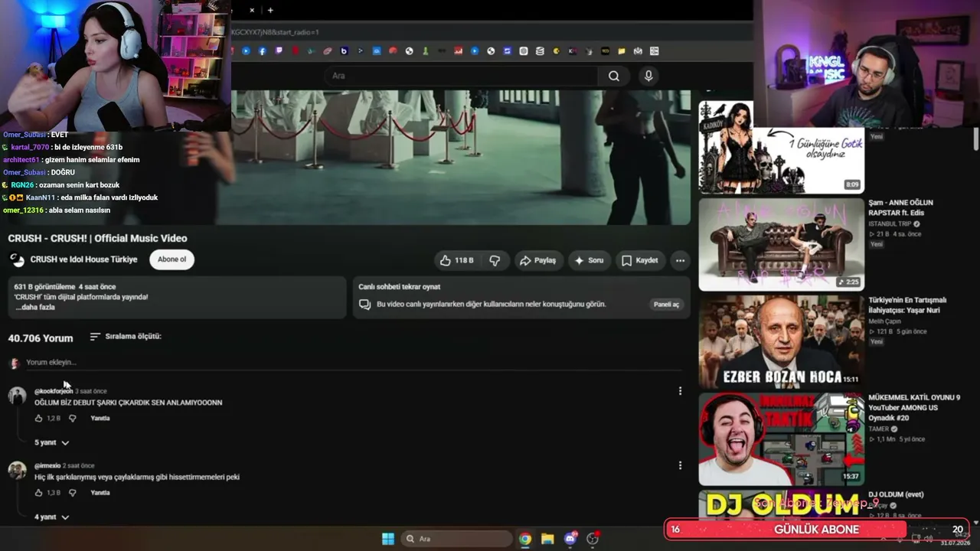Screen dimensions: 980x551
Task: Click the live chat replay speech-bubble icon
Action: (x=365, y=305)
